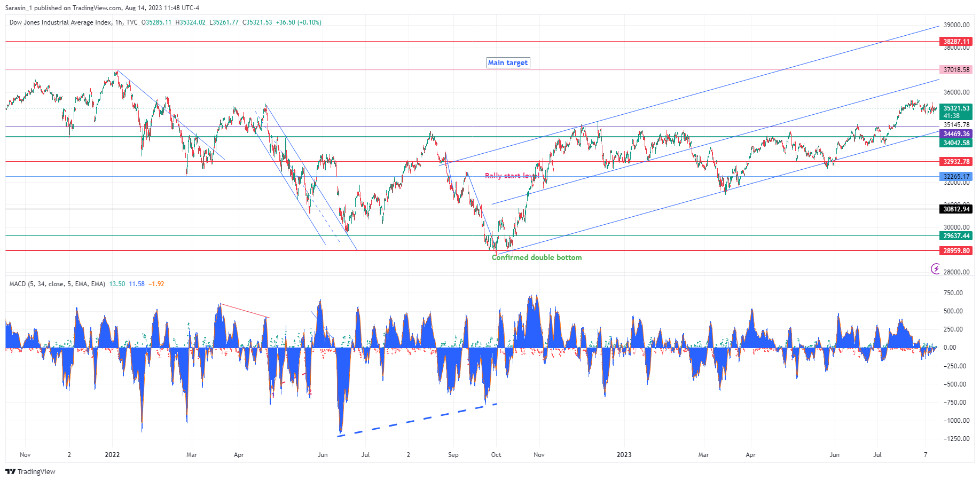Click the 0.00 MACD axis tick
Viewport: 980px width, 481px height.
click(x=950, y=348)
